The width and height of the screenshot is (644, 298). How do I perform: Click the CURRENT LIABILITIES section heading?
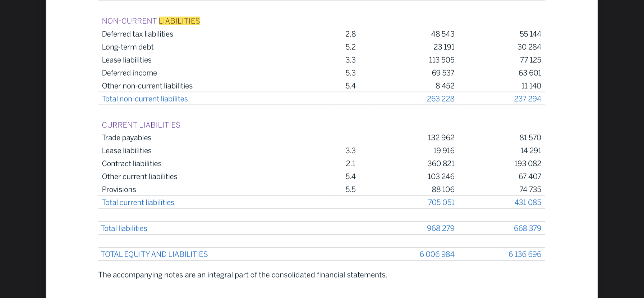141,125
